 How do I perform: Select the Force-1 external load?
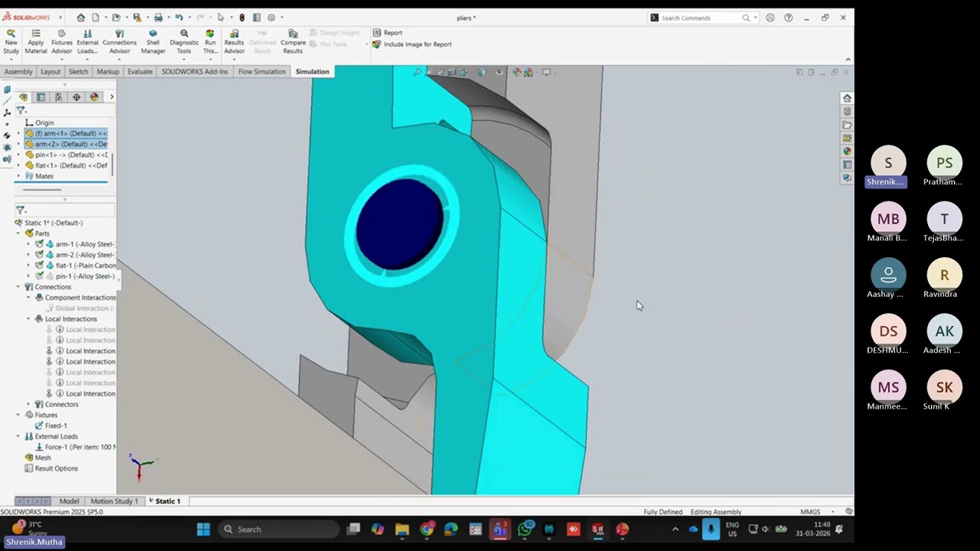point(75,447)
